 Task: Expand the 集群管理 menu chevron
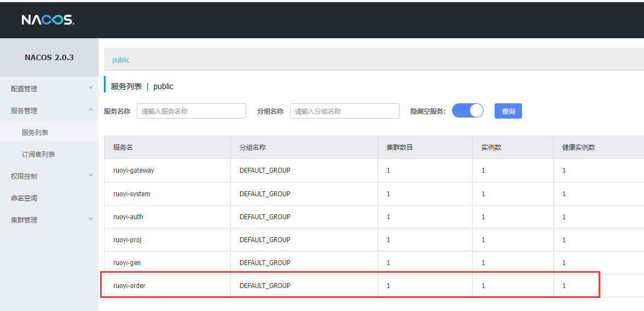(x=91, y=219)
